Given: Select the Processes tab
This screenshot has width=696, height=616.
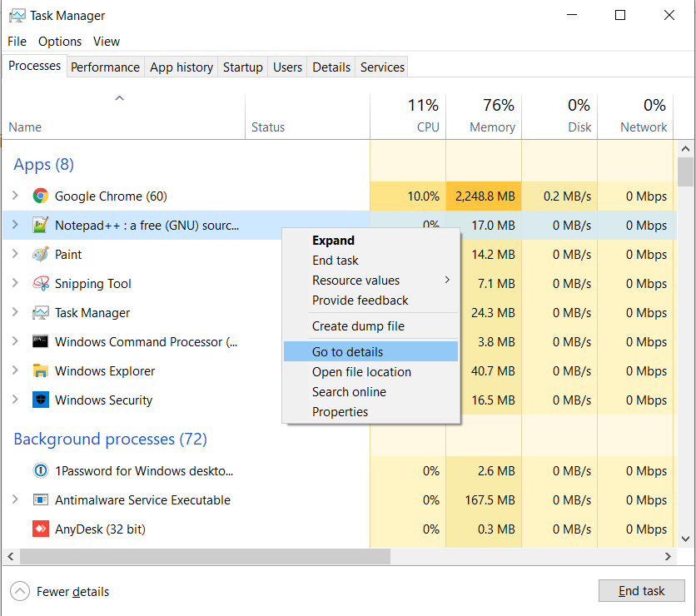Looking at the screenshot, I should (35, 66).
